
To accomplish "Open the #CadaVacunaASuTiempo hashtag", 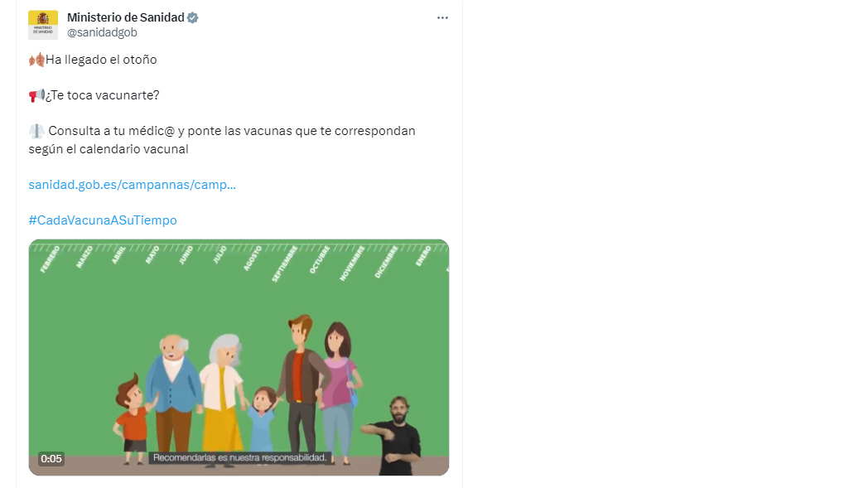I will click(103, 220).
